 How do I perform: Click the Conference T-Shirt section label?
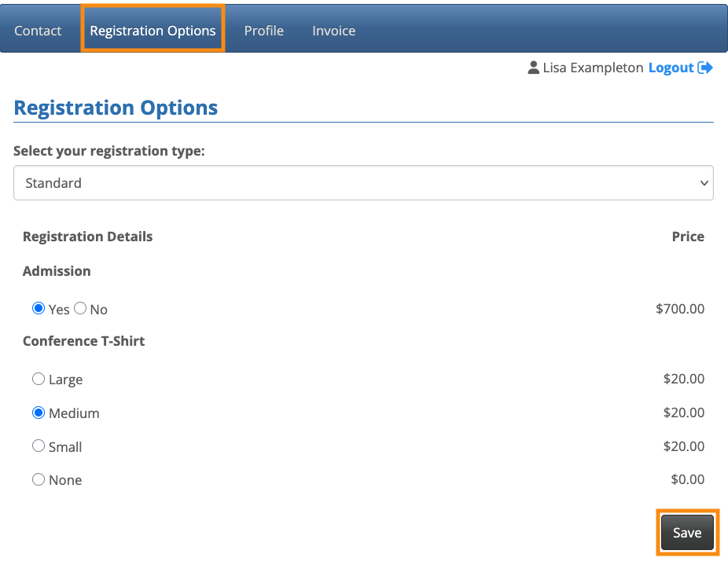pyautogui.click(x=84, y=341)
